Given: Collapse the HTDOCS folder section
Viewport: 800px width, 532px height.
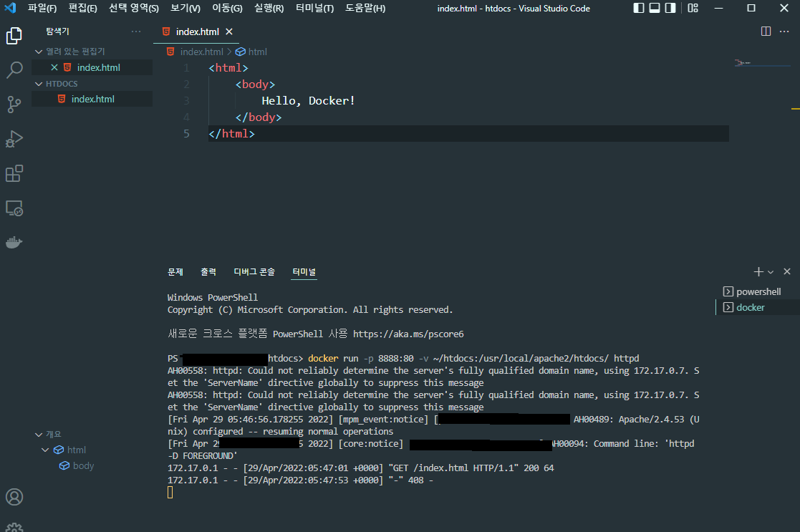Looking at the screenshot, I should click(x=39, y=84).
